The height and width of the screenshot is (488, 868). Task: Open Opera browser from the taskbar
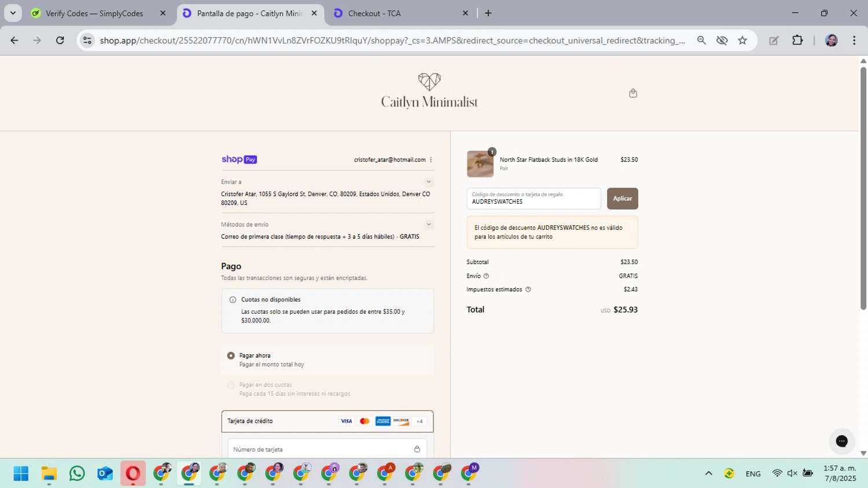133,474
